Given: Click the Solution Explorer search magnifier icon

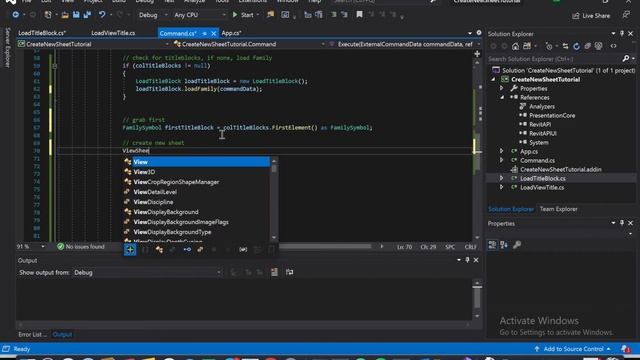Looking at the screenshot, I should pyautogui.click(x=626, y=59).
